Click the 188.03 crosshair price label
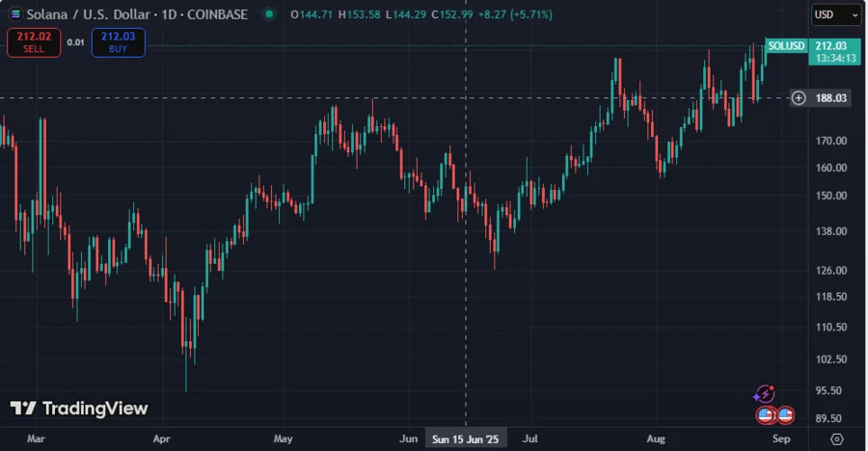The image size is (868, 451). pyautogui.click(x=831, y=98)
